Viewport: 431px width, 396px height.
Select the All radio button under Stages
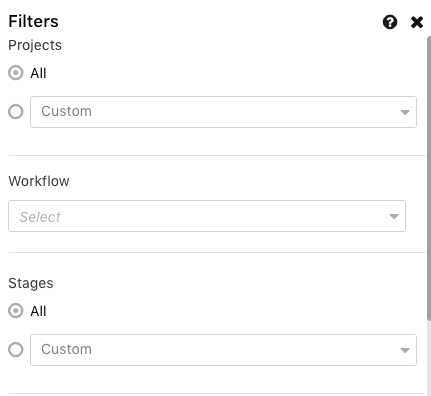pos(16,311)
